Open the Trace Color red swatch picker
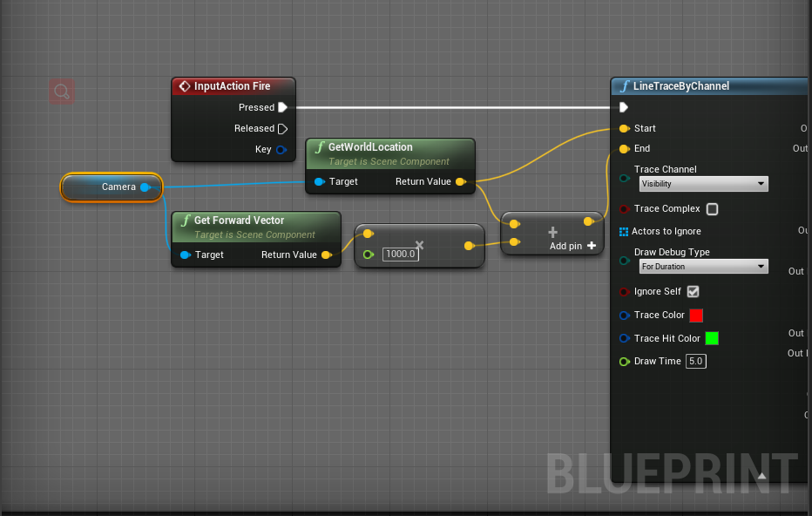Image resolution: width=812 pixels, height=516 pixels. (695, 315)
